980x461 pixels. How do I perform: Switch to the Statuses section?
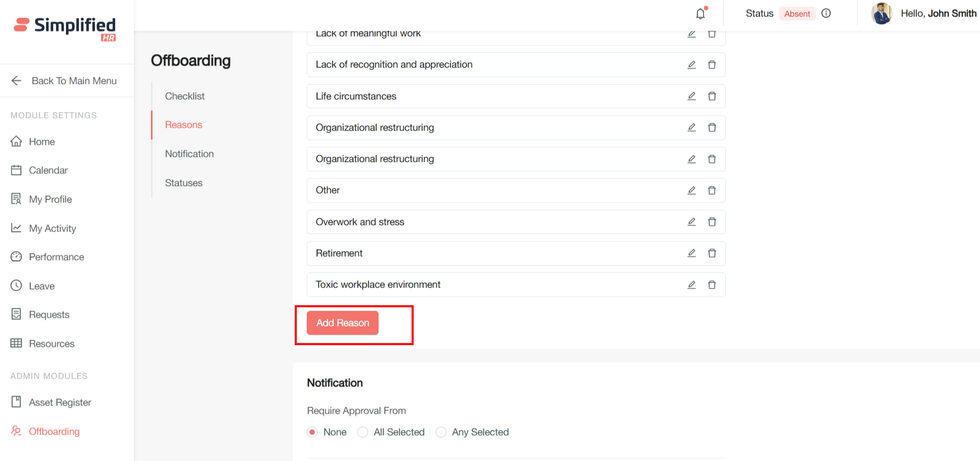pyautogui.click(x=183, y=183)
